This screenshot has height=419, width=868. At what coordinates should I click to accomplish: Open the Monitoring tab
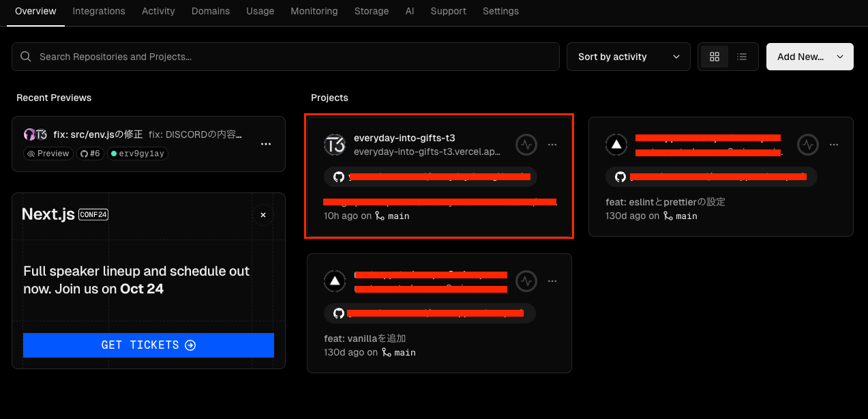pyautogui.click(x=314, y=11)
